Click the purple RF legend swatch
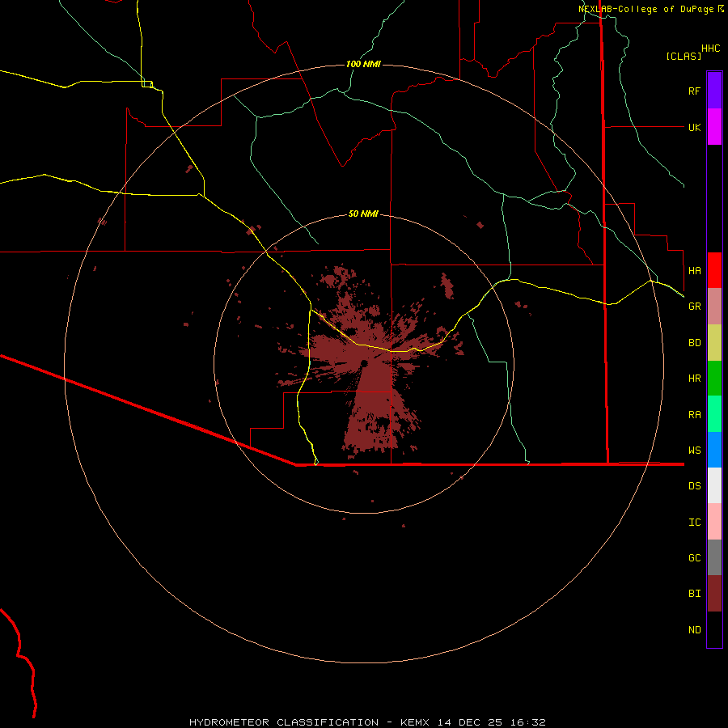This screenshot has height=728, width=728. 714,91
